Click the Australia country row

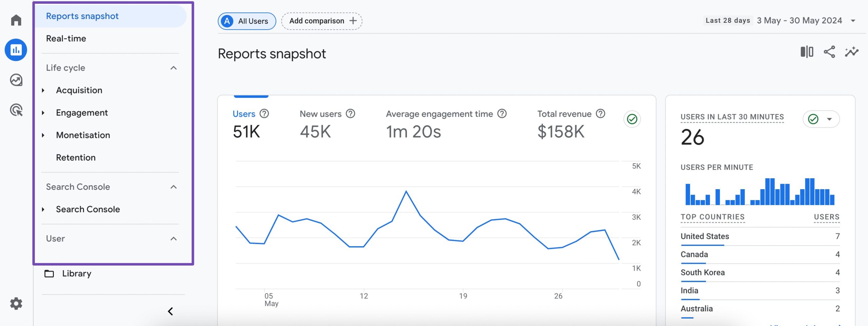pyautogui.click(x=760, y=309)
